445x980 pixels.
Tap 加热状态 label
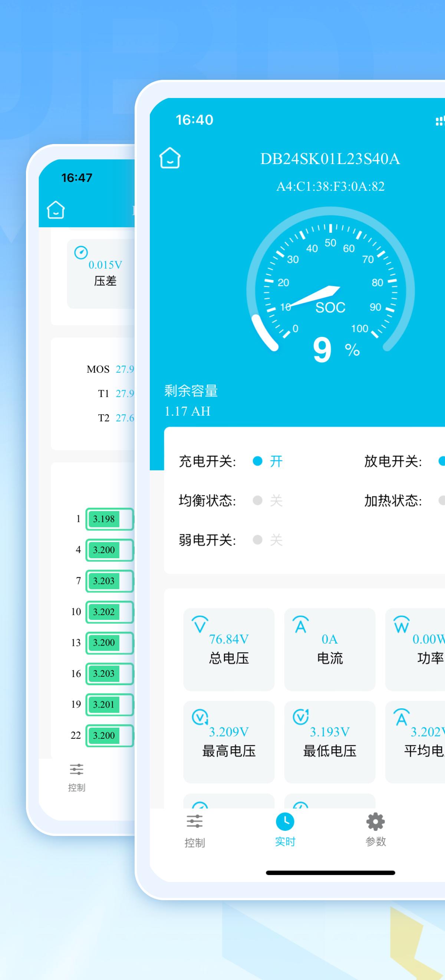tap(393, 500)
